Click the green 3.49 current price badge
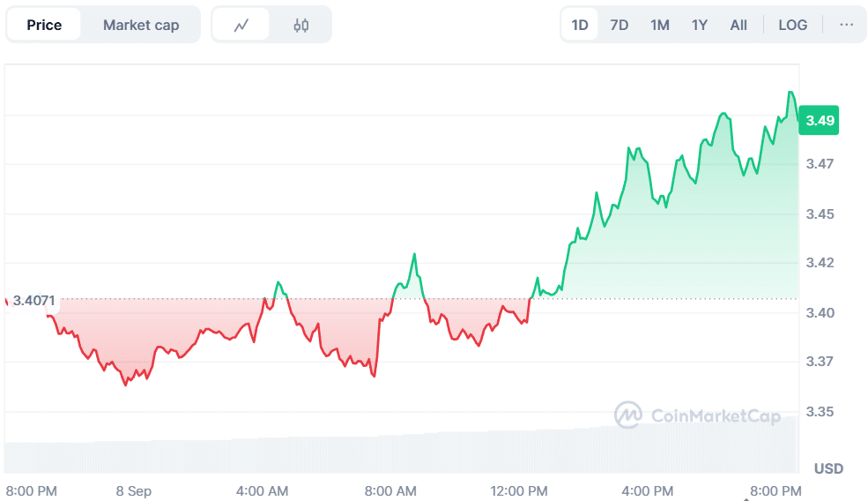 (820, 121)
